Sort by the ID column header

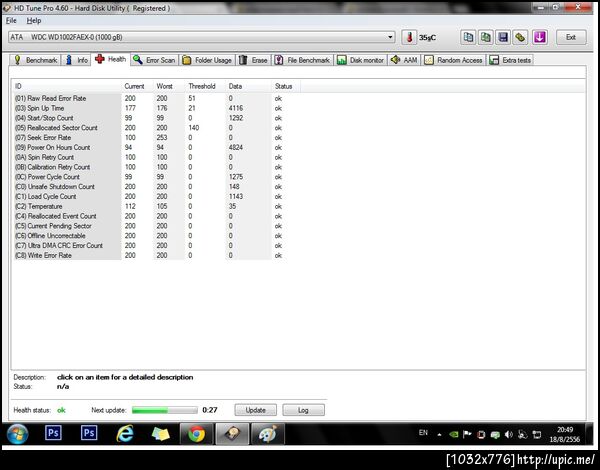[66, 86]
